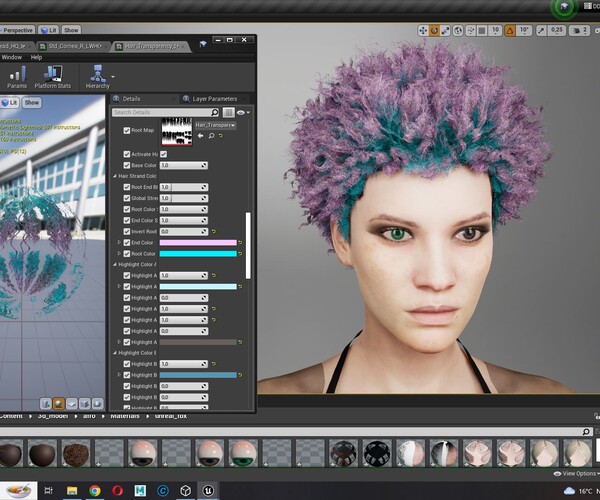600x500 pixels.
Task: Switch to the Hair_Transparency material tab
Action: pyautogui.click(x=150, y=46)
